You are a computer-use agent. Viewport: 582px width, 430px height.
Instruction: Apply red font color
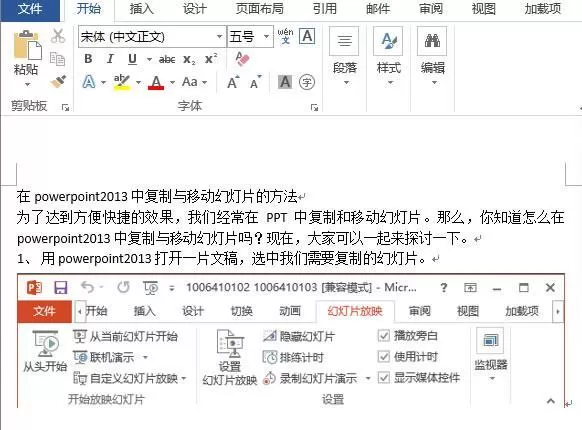[x=156, y=82]
